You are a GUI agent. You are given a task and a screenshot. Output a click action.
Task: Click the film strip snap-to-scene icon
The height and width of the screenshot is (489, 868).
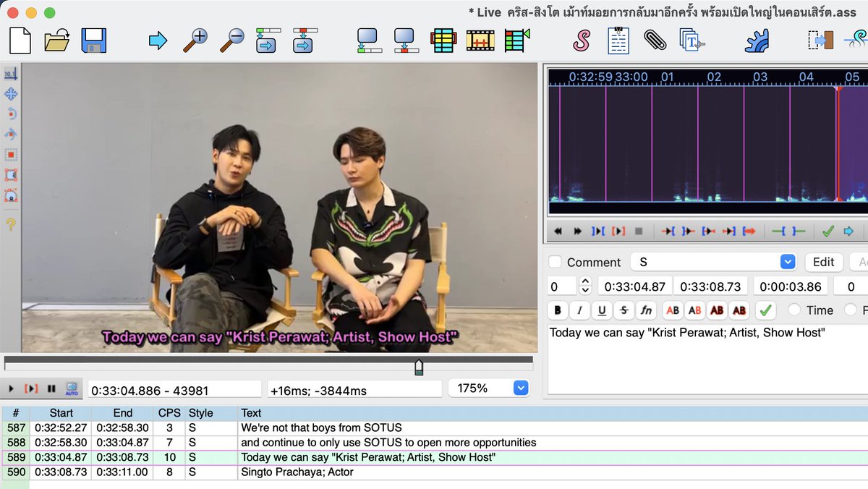pyautogui.click(x=480, y=41)
